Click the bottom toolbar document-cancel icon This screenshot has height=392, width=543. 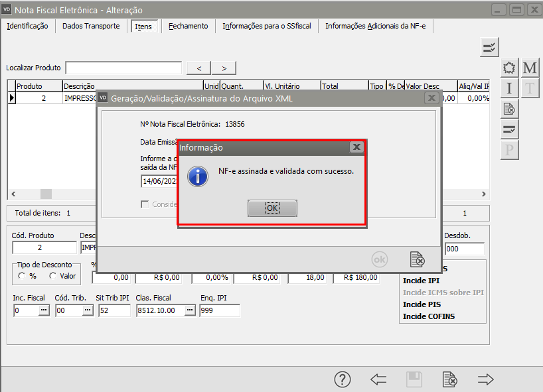click(x=450, y=379)
